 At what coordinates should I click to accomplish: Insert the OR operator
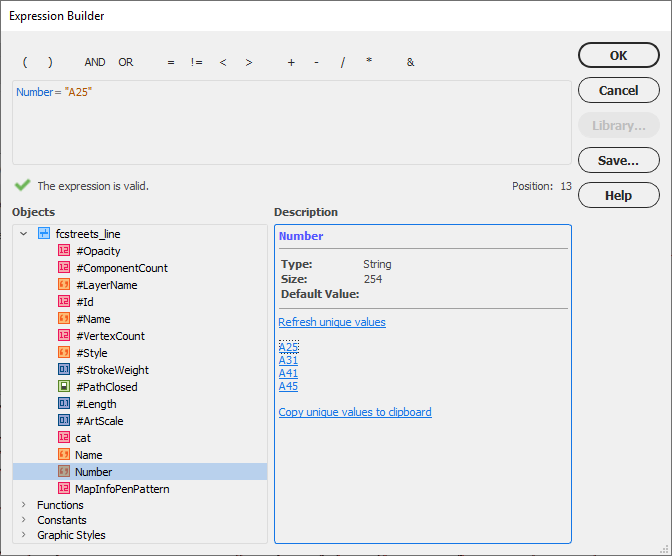pyautogui.click(x=126, y=62)
